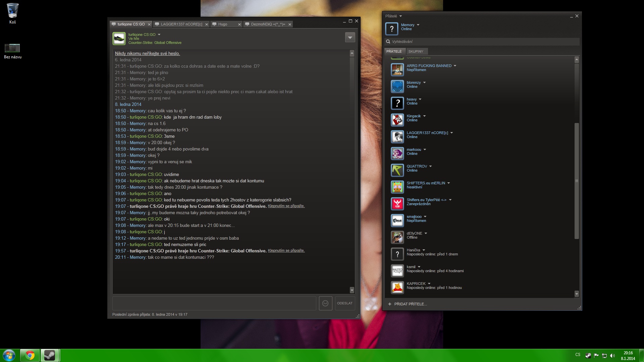Click KAPRICEK's Winnie the Pooh avatar

397,288
